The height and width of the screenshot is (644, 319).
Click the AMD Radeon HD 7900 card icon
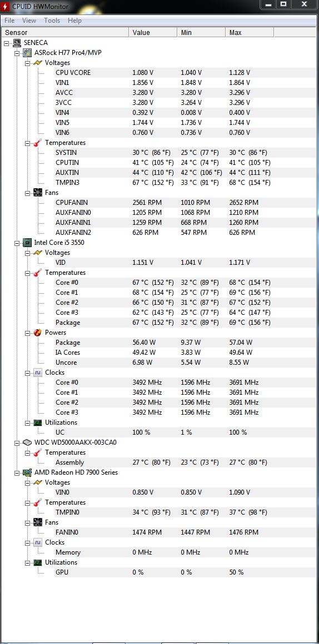pos(28,473)
